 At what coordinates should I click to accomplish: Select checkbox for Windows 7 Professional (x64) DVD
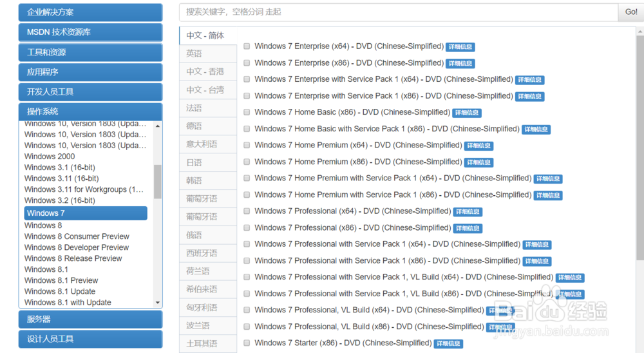pos(247,211)
